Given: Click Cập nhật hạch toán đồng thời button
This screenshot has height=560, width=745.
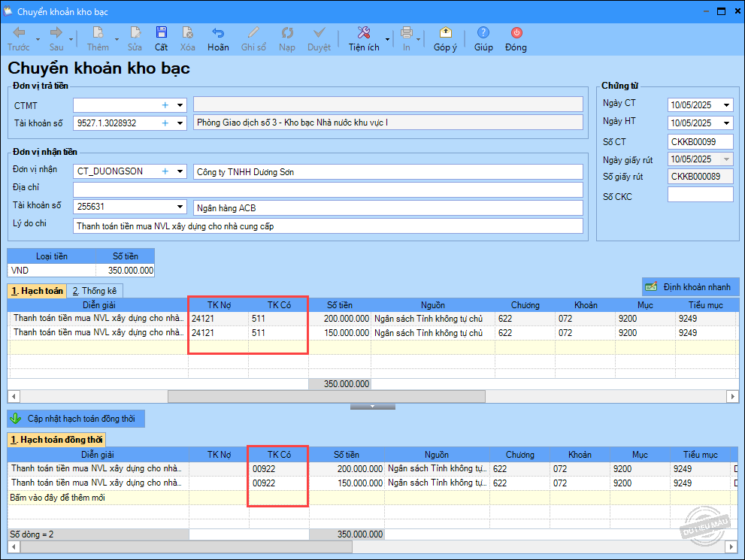Looking at the screenshot, I should point(76,419).
